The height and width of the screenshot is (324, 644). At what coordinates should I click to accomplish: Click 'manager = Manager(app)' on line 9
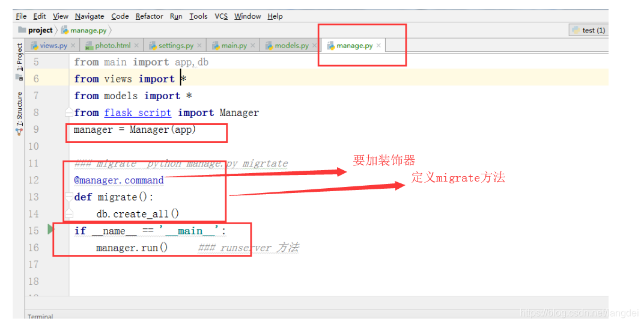[x=135, y=129]
